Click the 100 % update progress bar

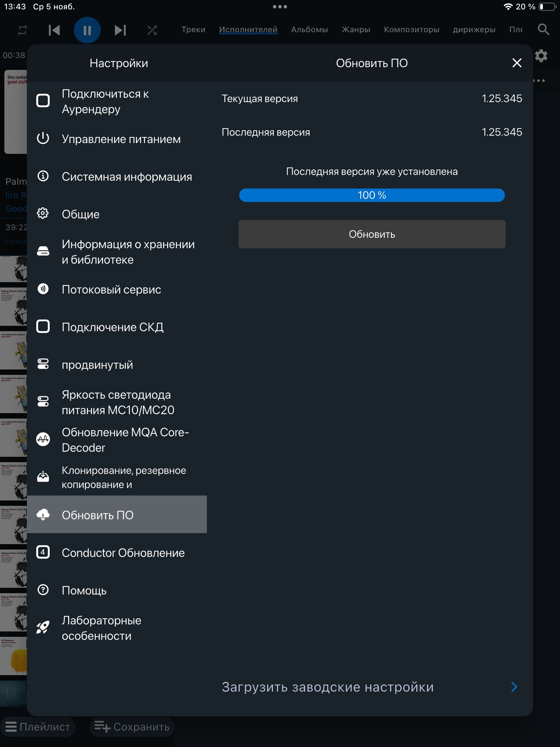tap(372, 195)
